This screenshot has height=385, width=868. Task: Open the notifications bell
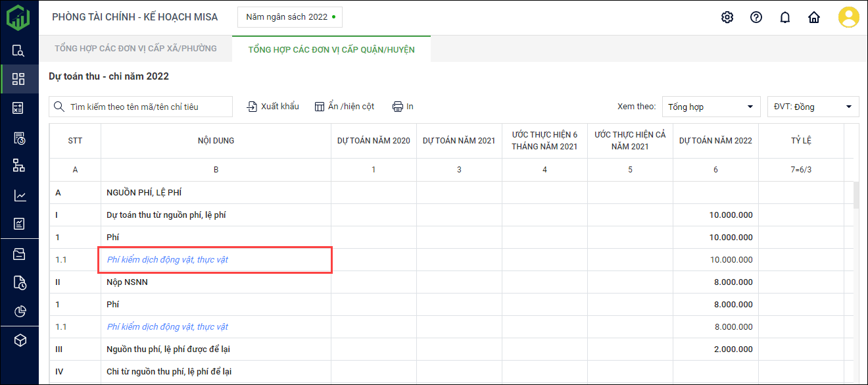[x=784, y=18]
